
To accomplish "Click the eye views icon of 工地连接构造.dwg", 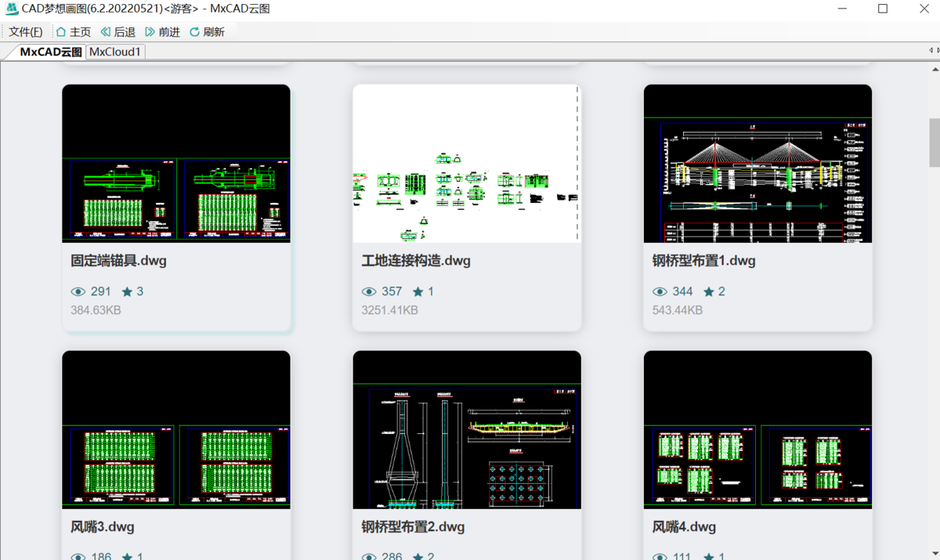I will pos(369,291).
